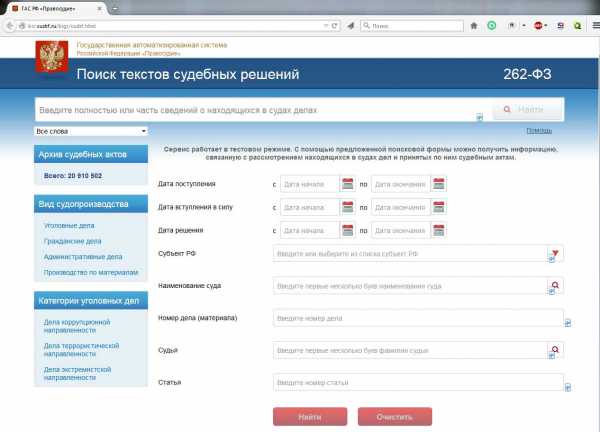
Task: Click search magnifier in Наименование суда field
Action: click(x=555, y=285)
